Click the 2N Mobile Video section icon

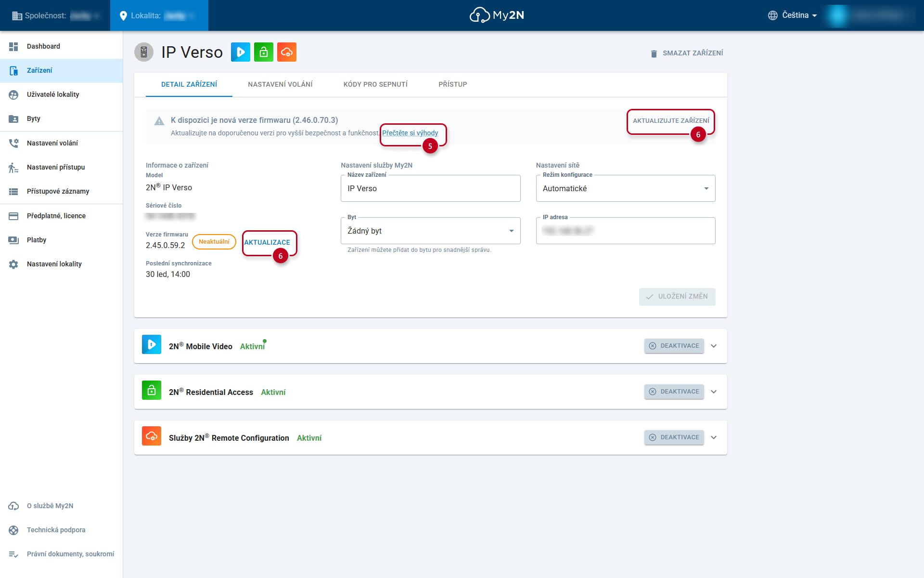(x=152, y=344)
